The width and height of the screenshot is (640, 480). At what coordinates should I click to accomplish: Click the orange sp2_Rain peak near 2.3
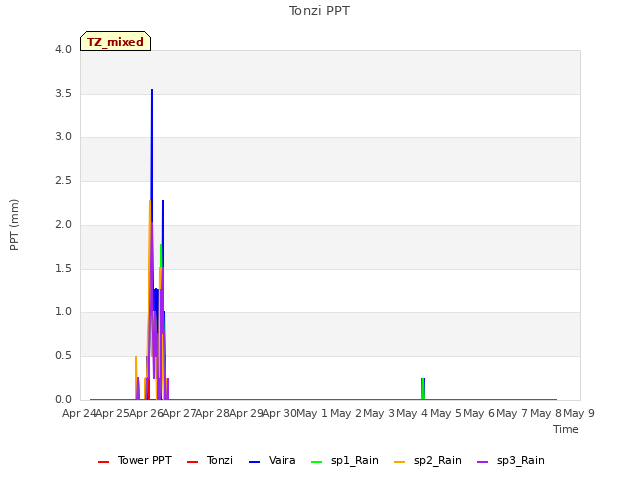pyautogui.click(x=150, y=201)
